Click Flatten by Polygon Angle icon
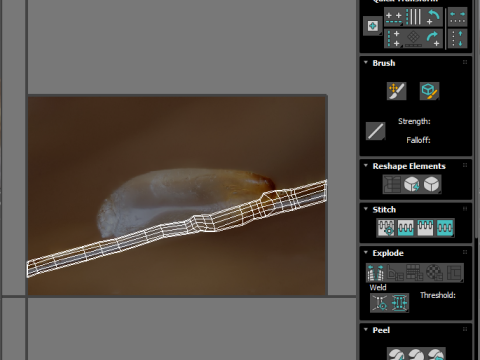The width and height of the screenshot is (480, 360). tap(395, 273)
